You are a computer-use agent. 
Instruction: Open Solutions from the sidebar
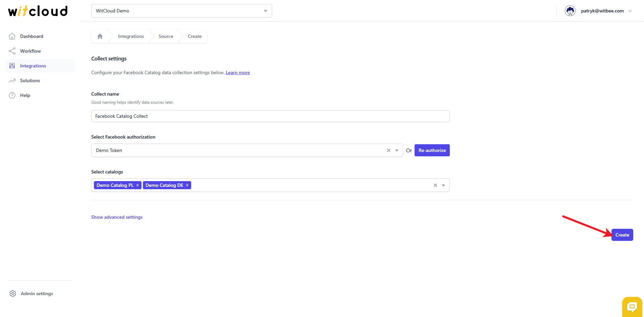point(40,81)
